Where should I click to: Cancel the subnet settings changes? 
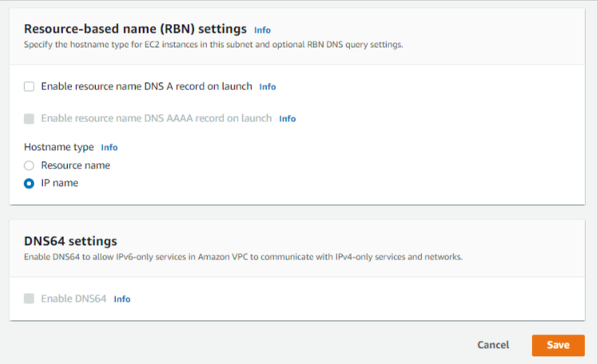[x=493, y=345]
